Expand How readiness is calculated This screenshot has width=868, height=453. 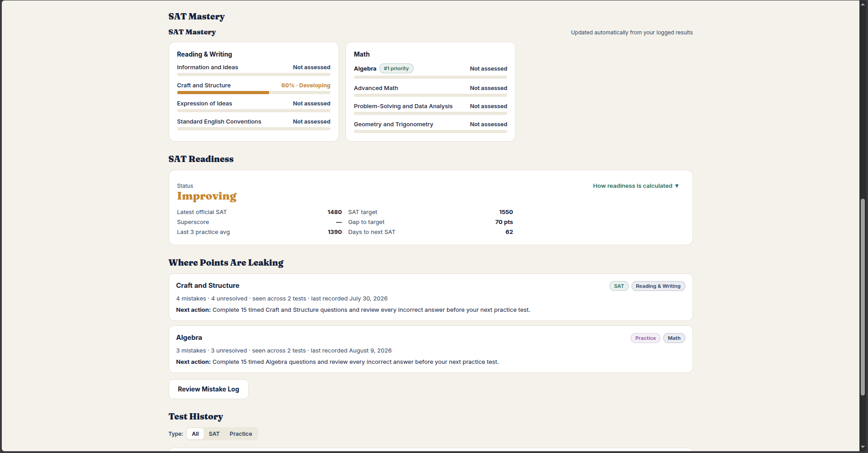pos(636,186)
